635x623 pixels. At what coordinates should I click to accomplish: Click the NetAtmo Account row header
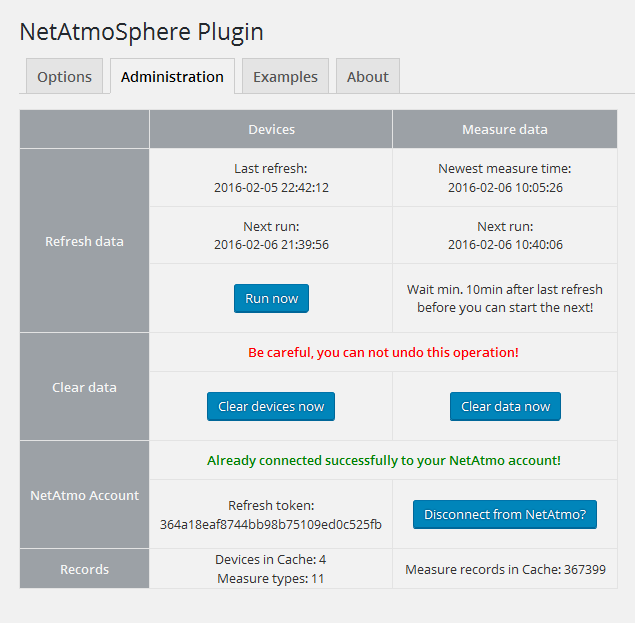point(84,495)
